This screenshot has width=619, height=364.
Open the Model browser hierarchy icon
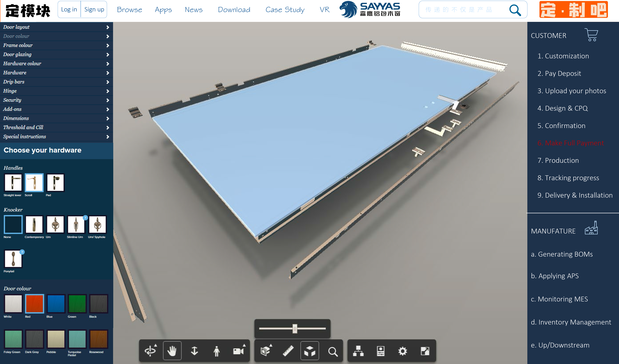358,351
